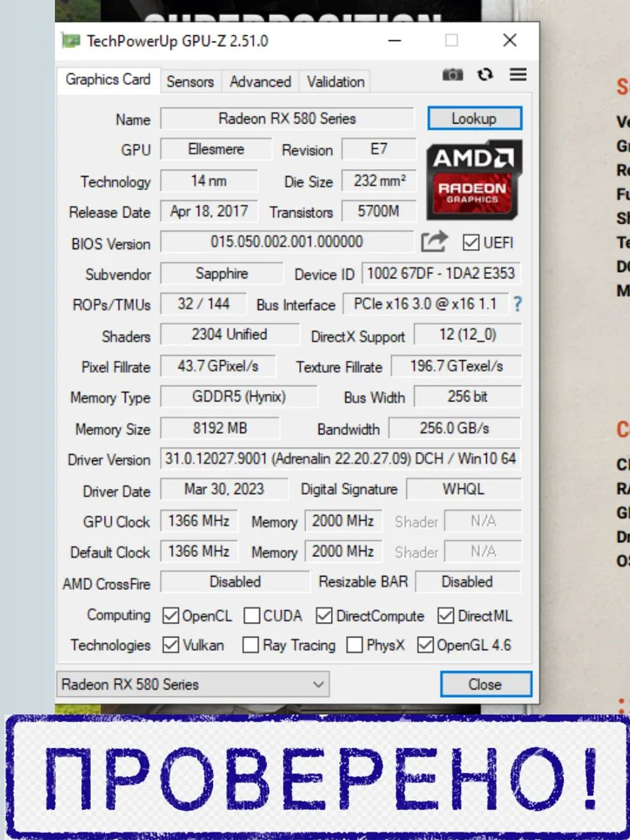Switch to the Advanced tab
This screenshot has height=840, width=630.
(x=260, y=82)
